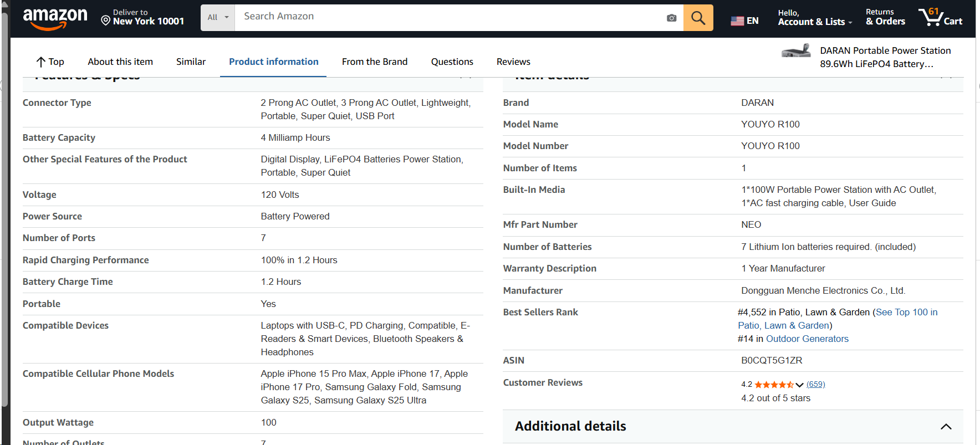Viewport: 980px width, 445px height.
Task: Open the shopping Cart icon
Action: (941, 17)
